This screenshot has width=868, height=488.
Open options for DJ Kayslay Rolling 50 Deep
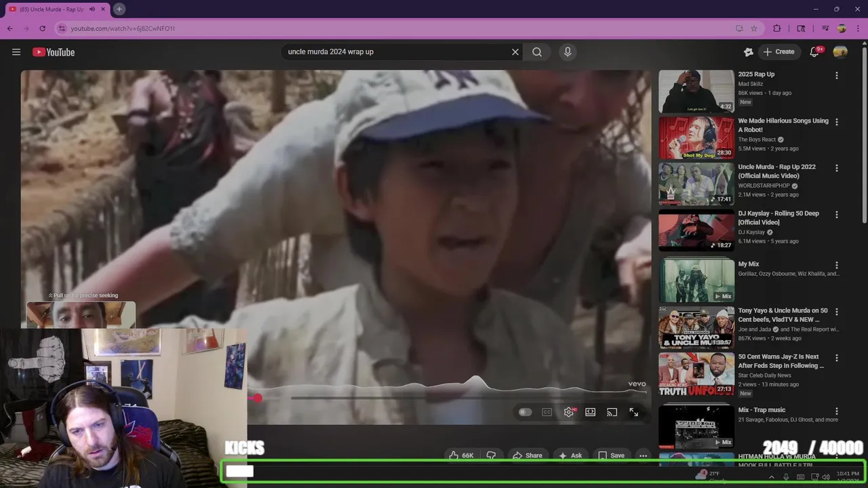click(836, 215)
